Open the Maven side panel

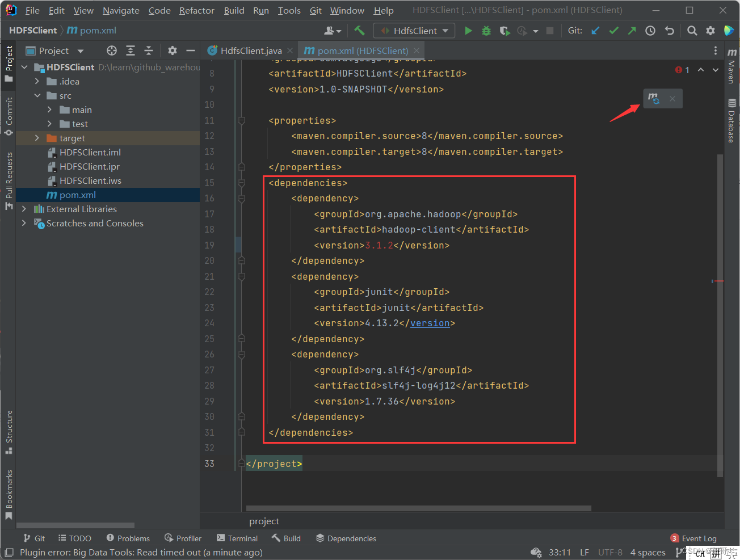click(731, 66)
